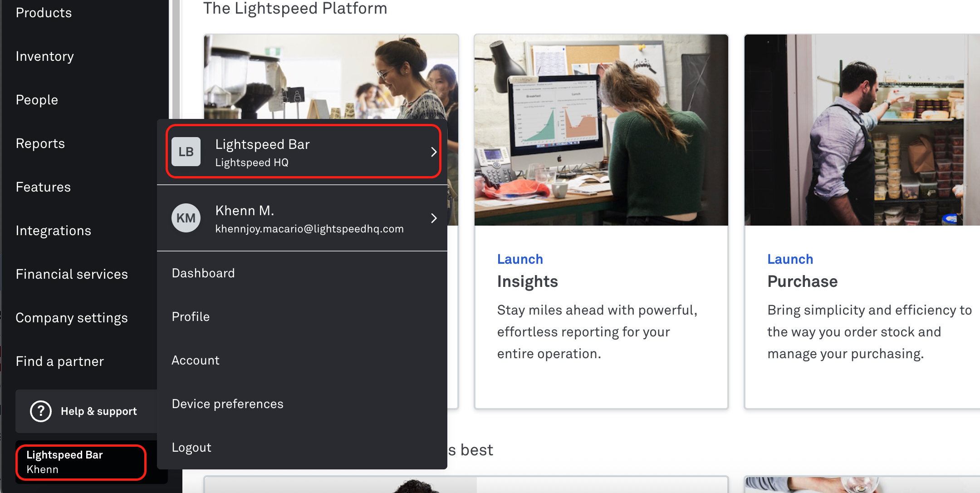980x493 pixels.
Task: Launch Purchase via the Launch link
Action: click(x=790, y=259)
